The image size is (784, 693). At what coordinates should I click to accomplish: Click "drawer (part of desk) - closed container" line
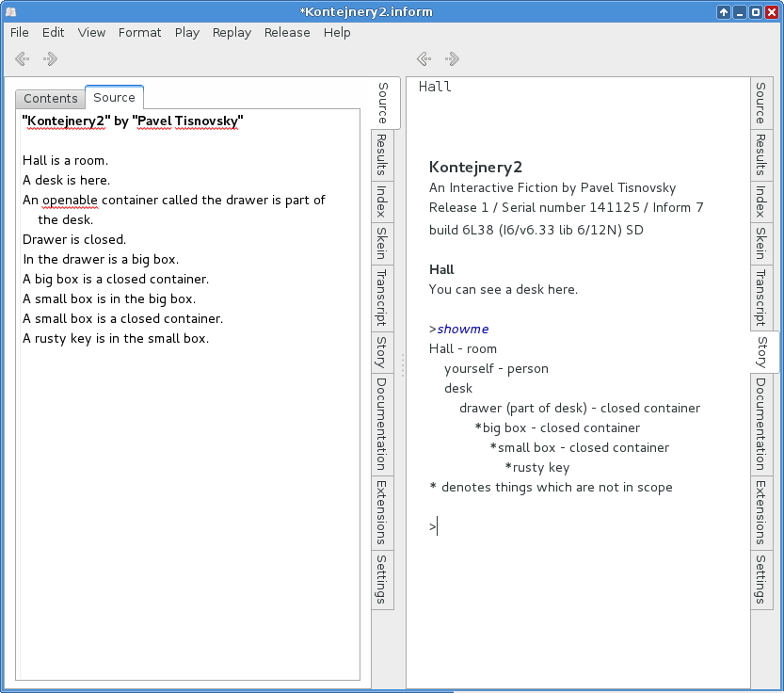[x=580, y=409]
